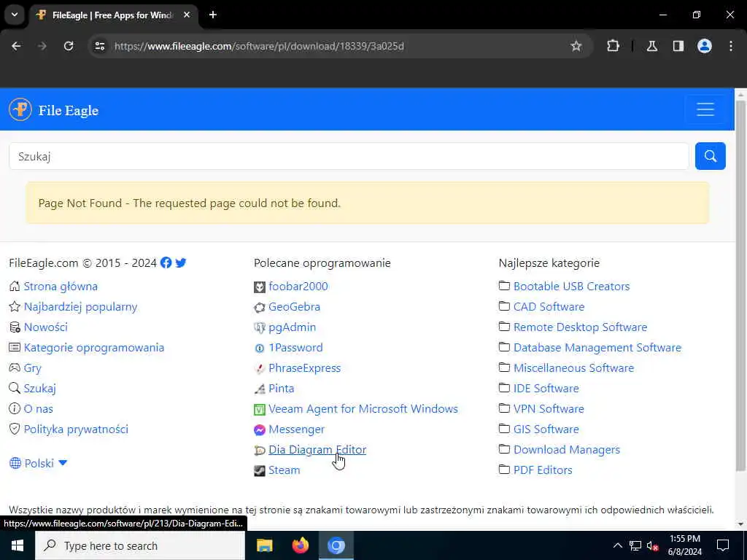Click the address bar URL
The height and width of the screenshot is (560, 747).
tap(259, 46)
